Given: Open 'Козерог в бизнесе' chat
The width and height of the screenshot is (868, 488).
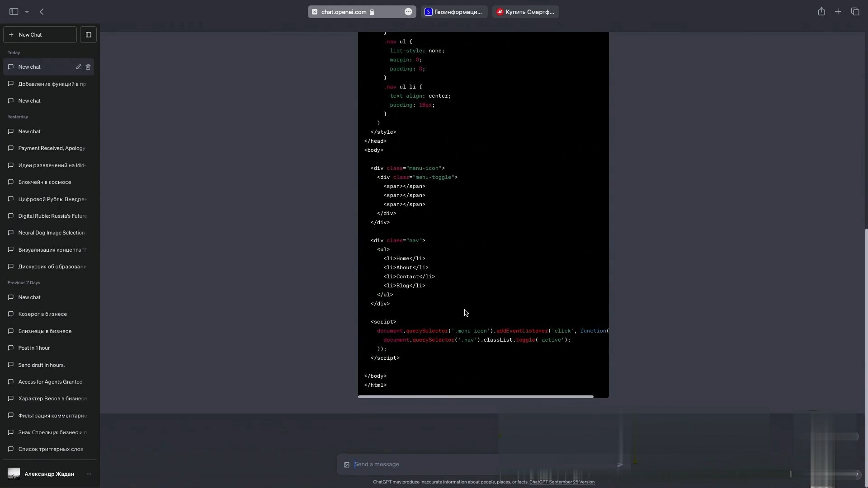Looking at the screenshot, I should pyautogui.click(x=49, y=314).
